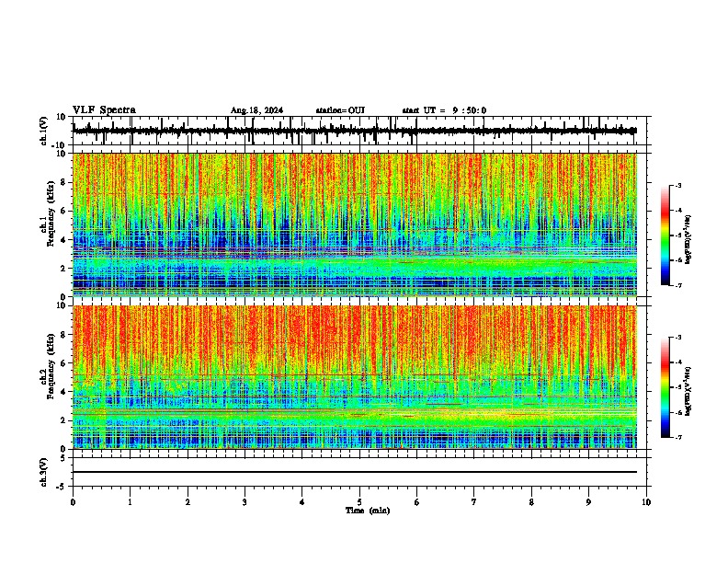The image size is (728, 563).
Task: Click the 2 kHz tick on ch.2 spectrogram axis
Action: [x=64, y=420]
